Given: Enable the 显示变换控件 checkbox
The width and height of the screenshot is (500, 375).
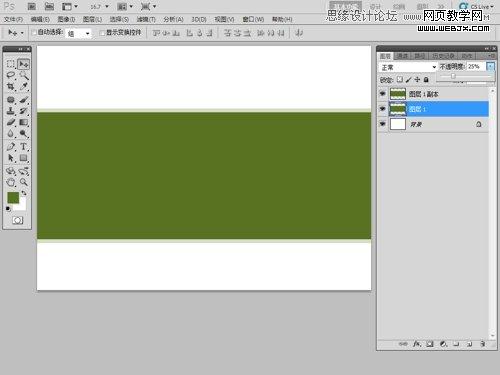Looking at the screenshot, I should coord(102,32).
